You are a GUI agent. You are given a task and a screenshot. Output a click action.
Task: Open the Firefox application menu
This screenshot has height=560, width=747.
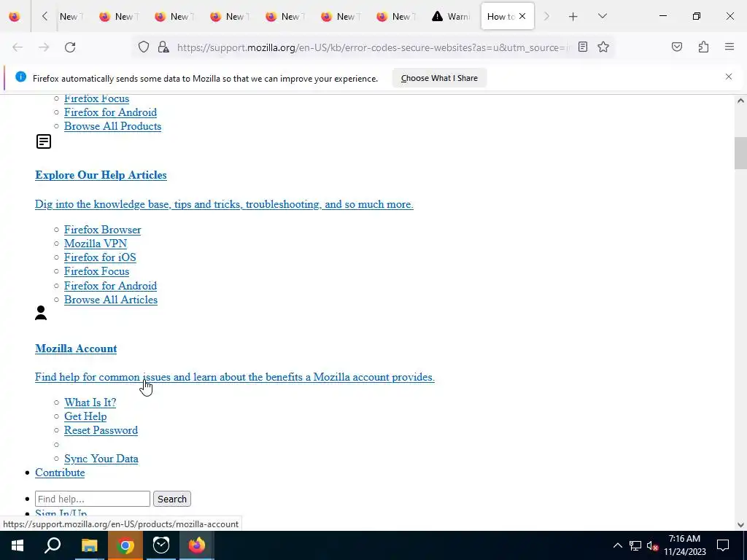click(x=729, y=47)
